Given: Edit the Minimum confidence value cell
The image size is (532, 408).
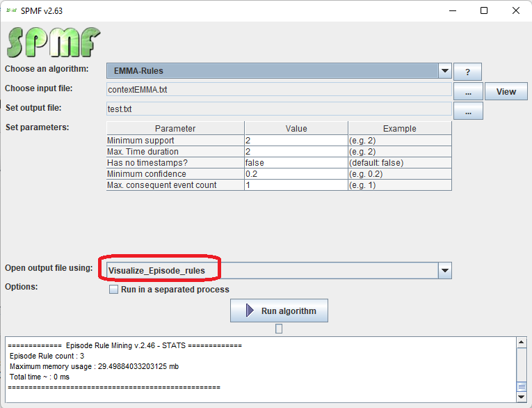Looking at the screenshot, I should [x=296, y=174].
